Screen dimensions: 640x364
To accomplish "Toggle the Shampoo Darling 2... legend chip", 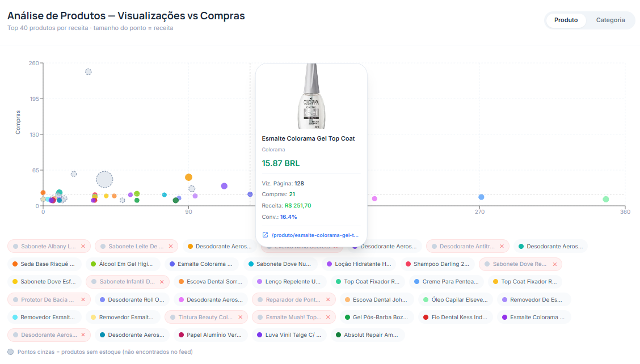I will click(437, 264).
